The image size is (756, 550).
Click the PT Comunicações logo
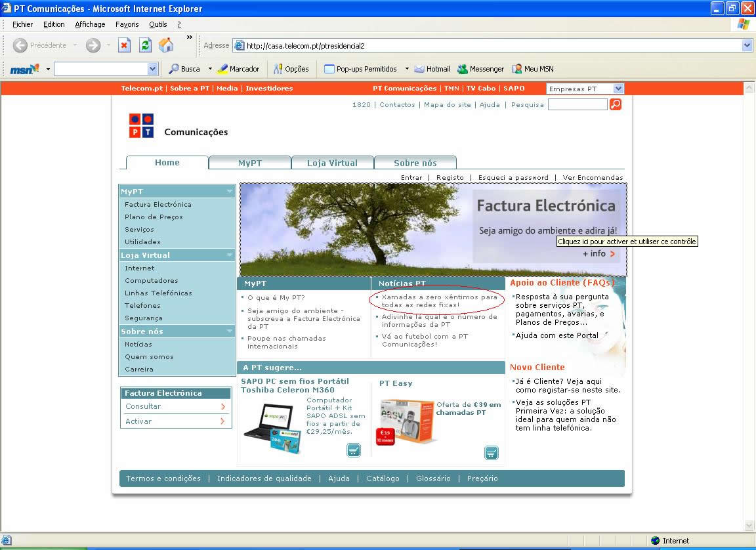[x=141, y=125]
